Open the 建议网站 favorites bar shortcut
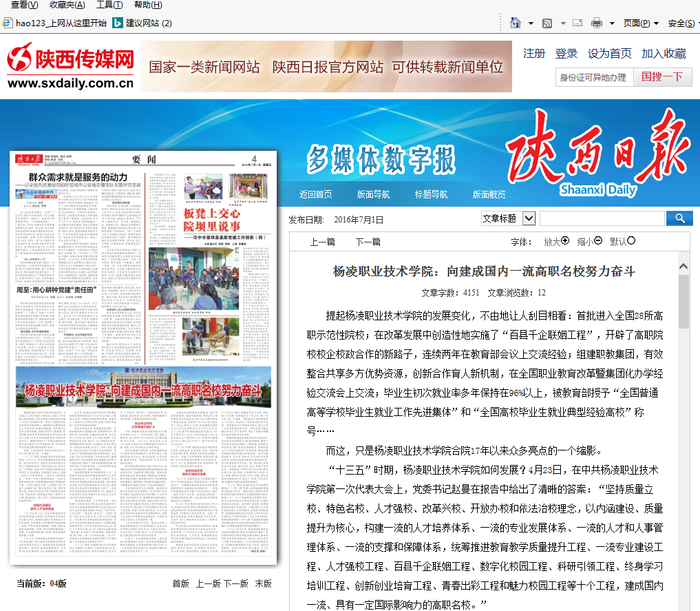The width and height of the screenshot is (700, 611). point(142,23)
